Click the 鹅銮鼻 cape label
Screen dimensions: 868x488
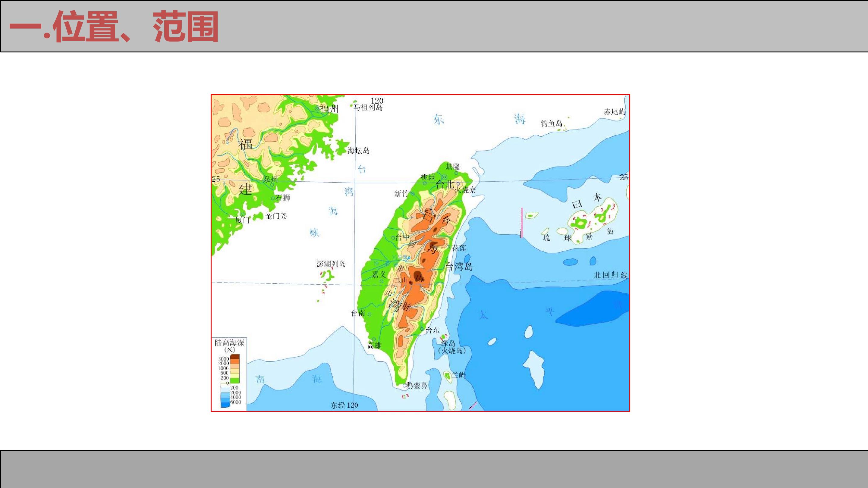coord(417,385)
